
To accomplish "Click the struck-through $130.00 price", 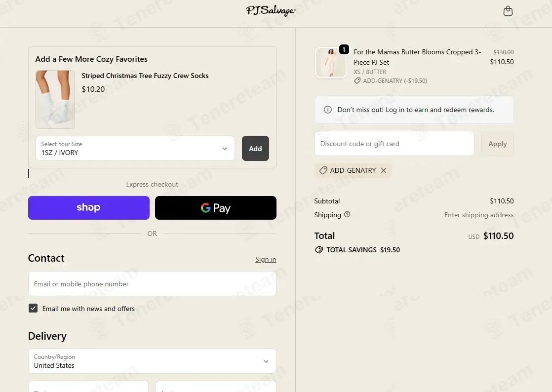I will click(x=503, y=52).
